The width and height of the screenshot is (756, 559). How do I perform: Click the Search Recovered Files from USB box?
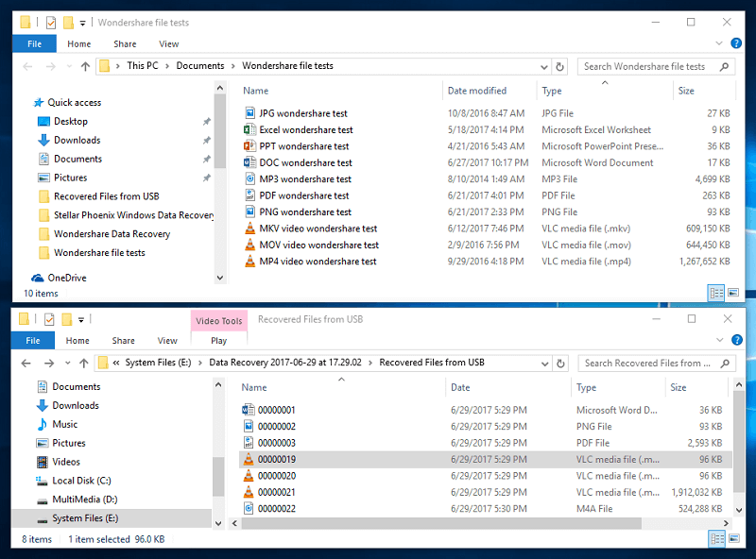click(x=657, y=364)
